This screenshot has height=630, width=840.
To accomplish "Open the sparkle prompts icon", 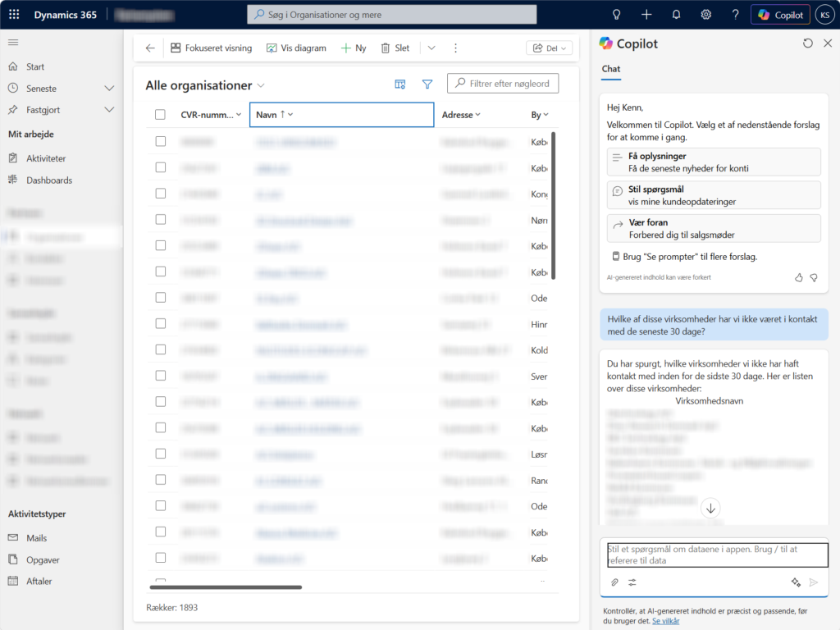I will click(796, 582).
